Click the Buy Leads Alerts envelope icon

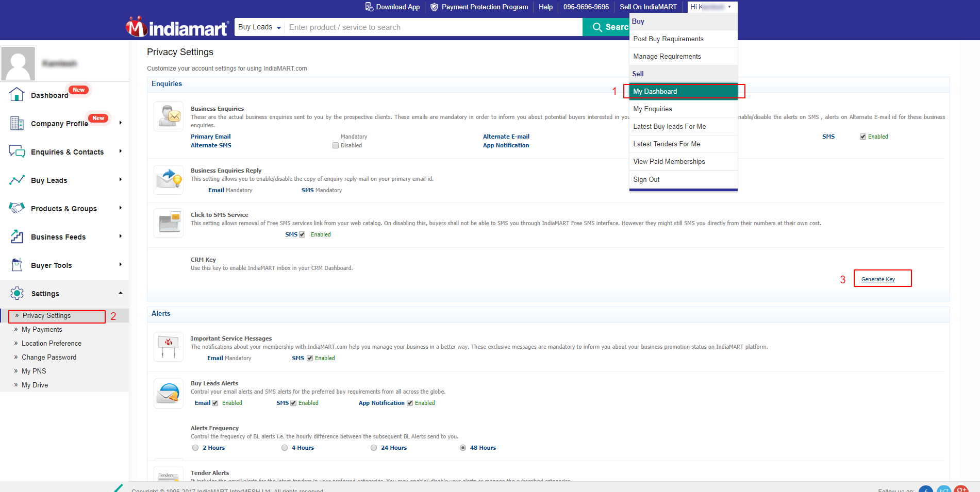169,393
